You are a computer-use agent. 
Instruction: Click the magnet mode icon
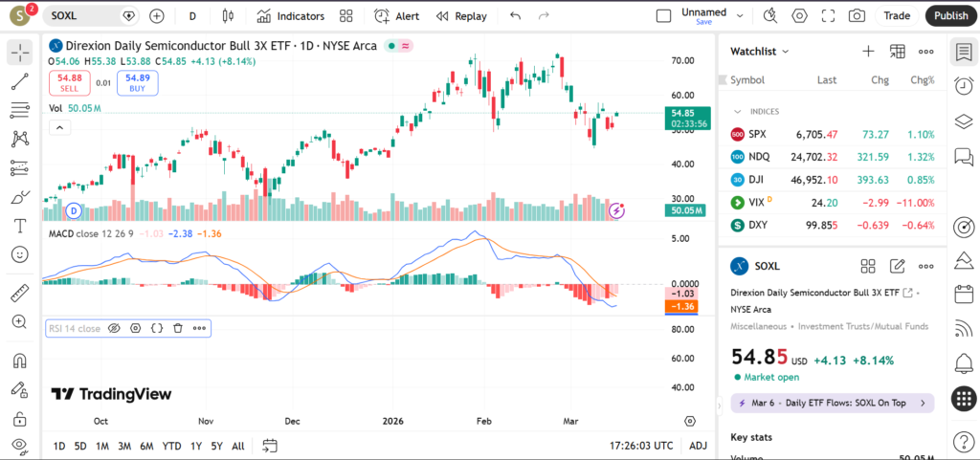(19, 361)
